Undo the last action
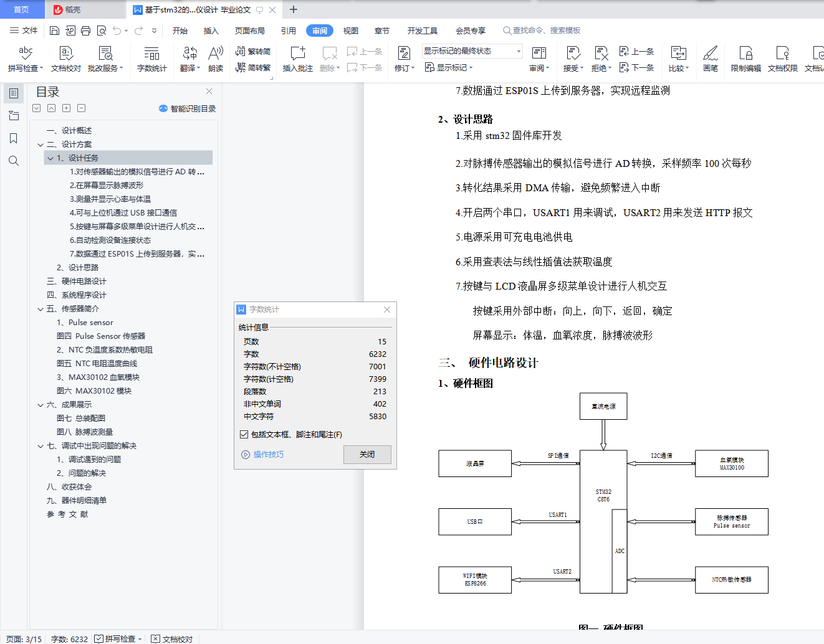The image size is (824, 644). tap(117, 31)
